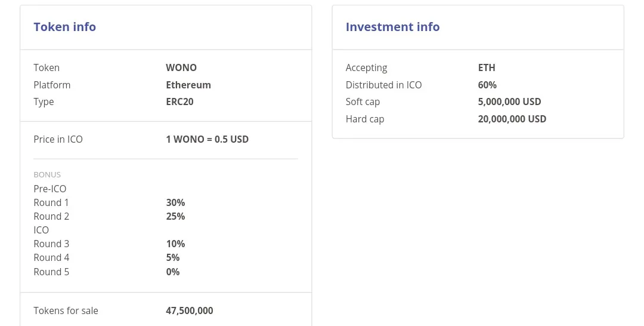Screen dimensions: 644x326
Task: Click the Round 5 bonus 0%
Action: click(x=173, y=272)
